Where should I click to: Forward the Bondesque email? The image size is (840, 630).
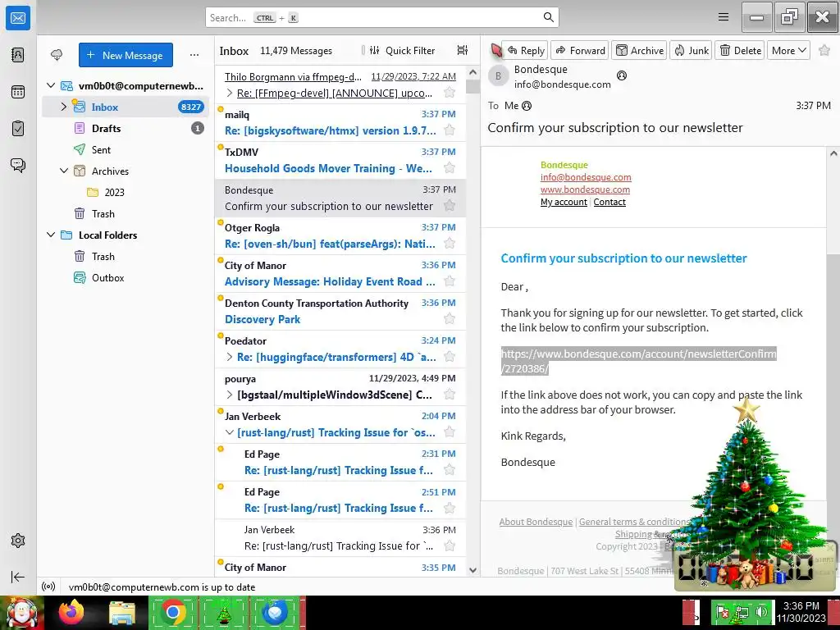(x=580, y=50)
